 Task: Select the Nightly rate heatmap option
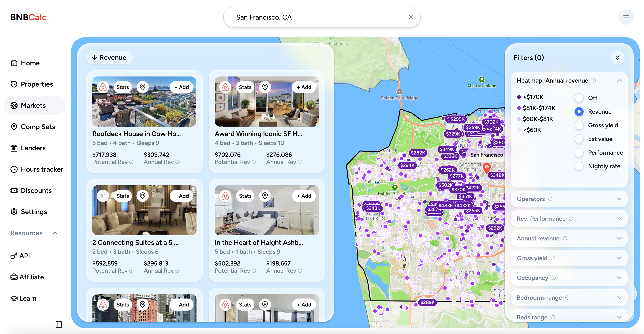[579, 166]
